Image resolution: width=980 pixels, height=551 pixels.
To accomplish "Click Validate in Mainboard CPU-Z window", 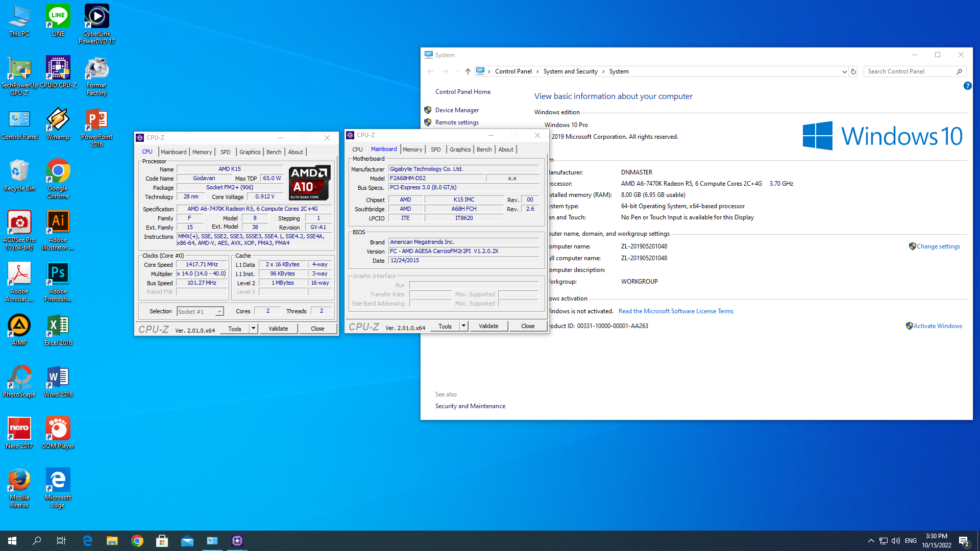I will coord(488,326).
